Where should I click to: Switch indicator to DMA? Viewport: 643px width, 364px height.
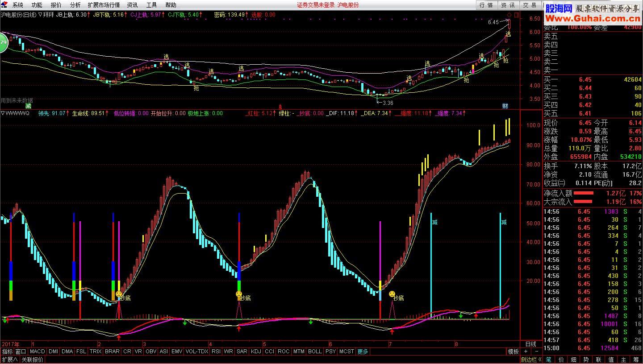pos(67,352)
